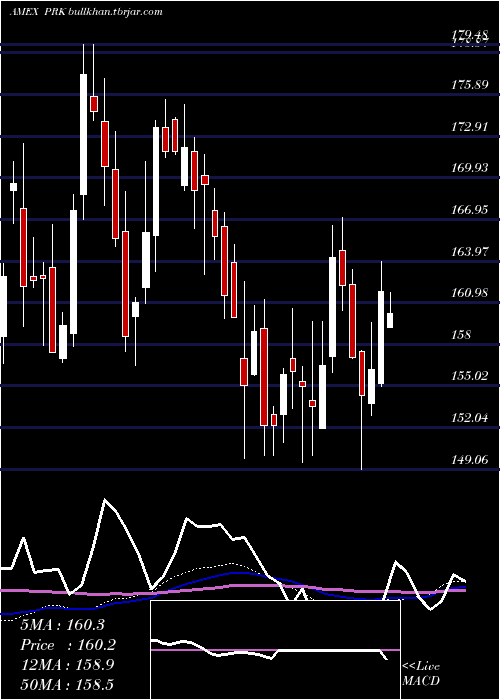Viewport: 500px width, 700px height.
Task: Click inside the MACD inset chart box
Action: pyautogui.click(x=275, y=650)
